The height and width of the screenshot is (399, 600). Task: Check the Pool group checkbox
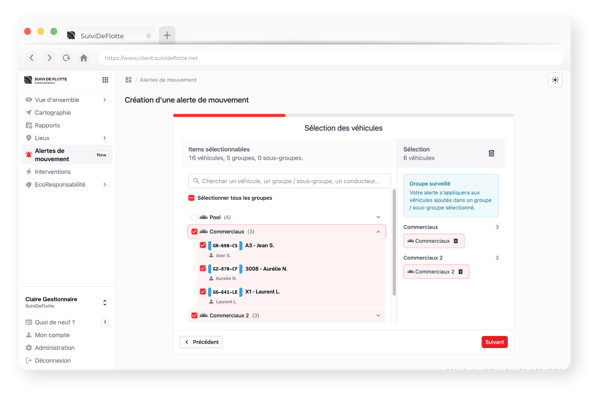pos(194,217)
